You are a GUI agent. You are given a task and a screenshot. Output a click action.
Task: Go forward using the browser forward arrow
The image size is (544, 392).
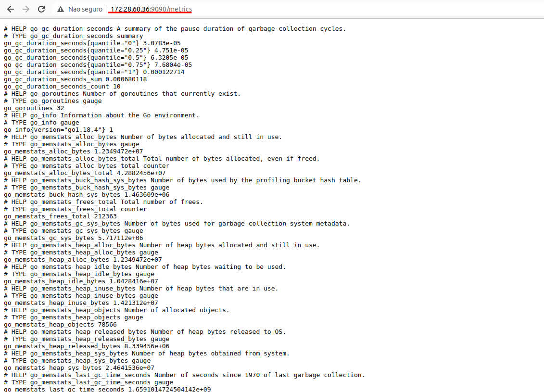pos(26,9)
